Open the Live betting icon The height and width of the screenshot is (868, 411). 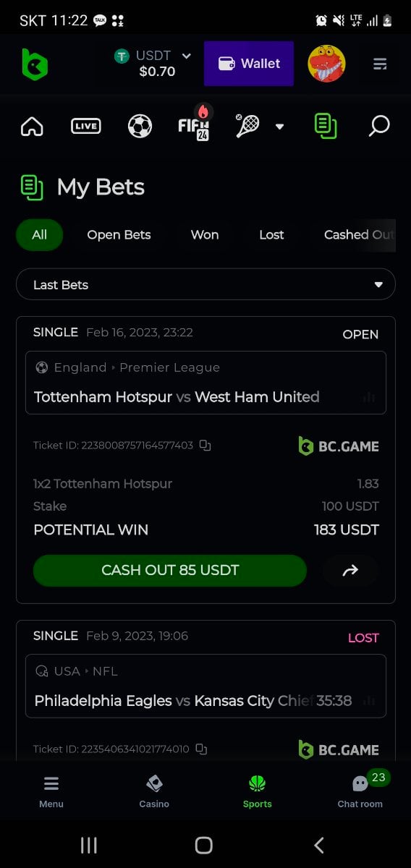[86, 127]
